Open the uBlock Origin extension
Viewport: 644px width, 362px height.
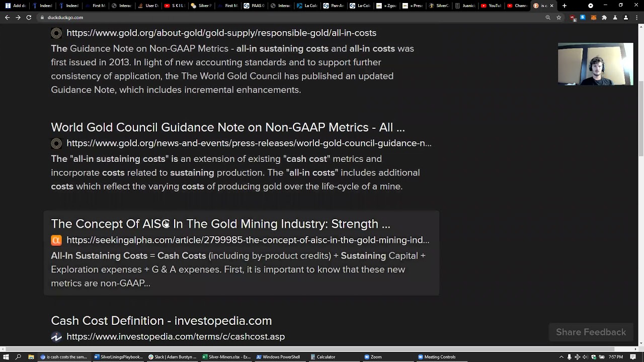[x=572, y=18]
